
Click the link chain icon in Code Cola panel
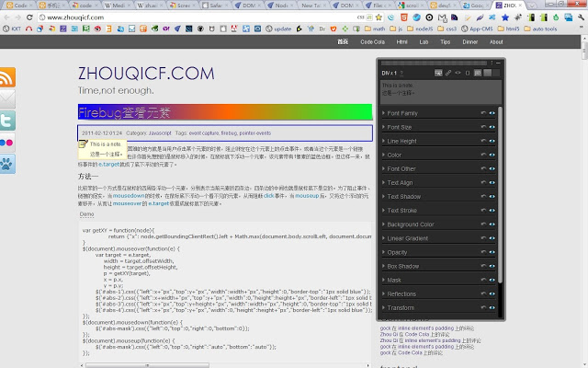click(x=448, y=73)
